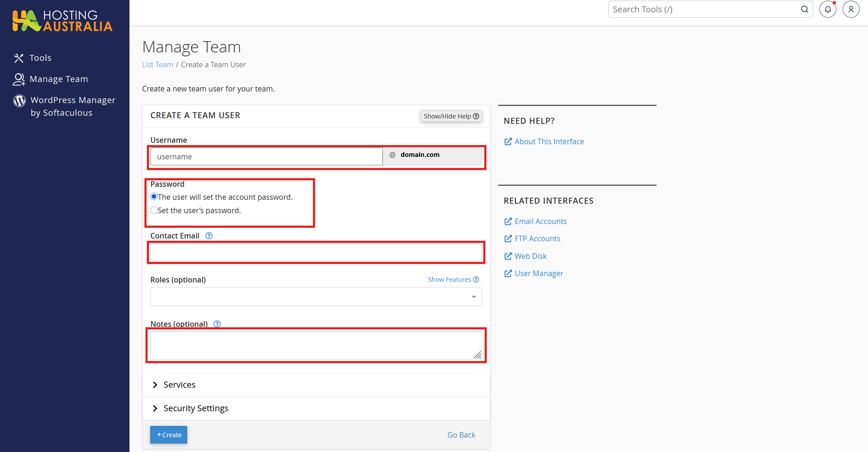Open the Roles dropdown
The width and height of the screenshot is (868, 452).
(316, 297)
